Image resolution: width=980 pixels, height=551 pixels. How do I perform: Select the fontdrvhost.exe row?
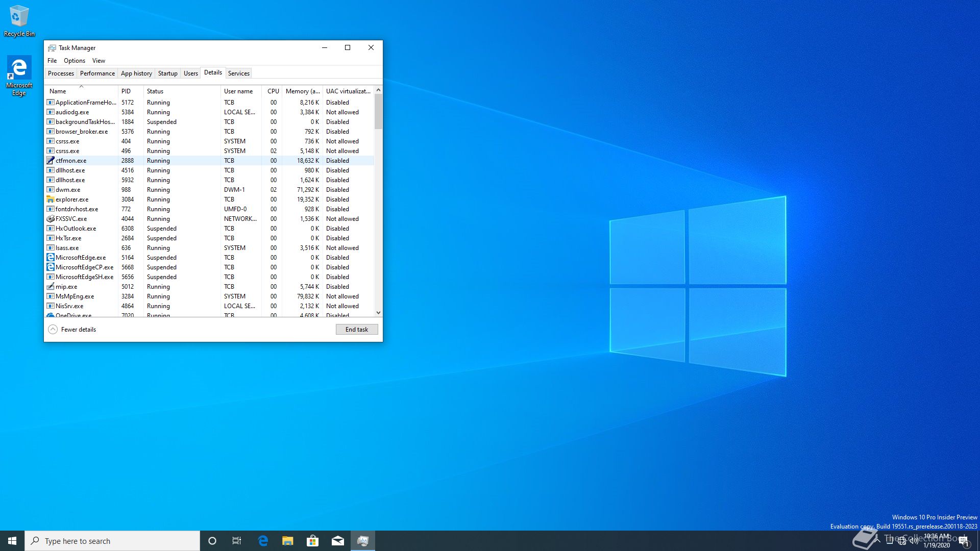tap(210, 209)
